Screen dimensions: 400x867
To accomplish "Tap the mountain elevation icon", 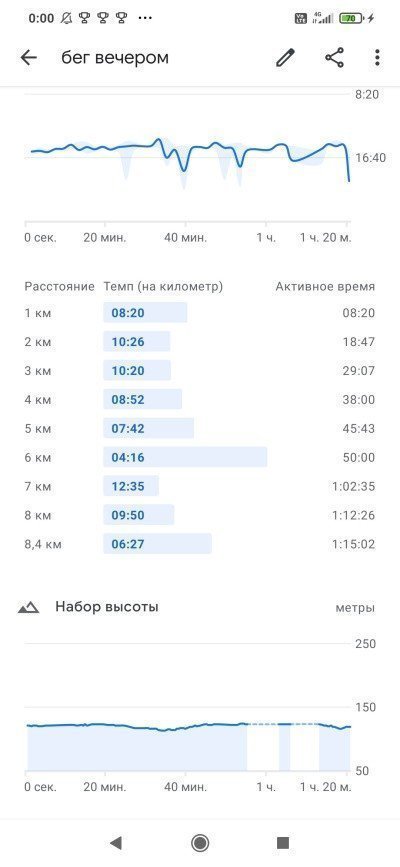I will tap(28, 608).
